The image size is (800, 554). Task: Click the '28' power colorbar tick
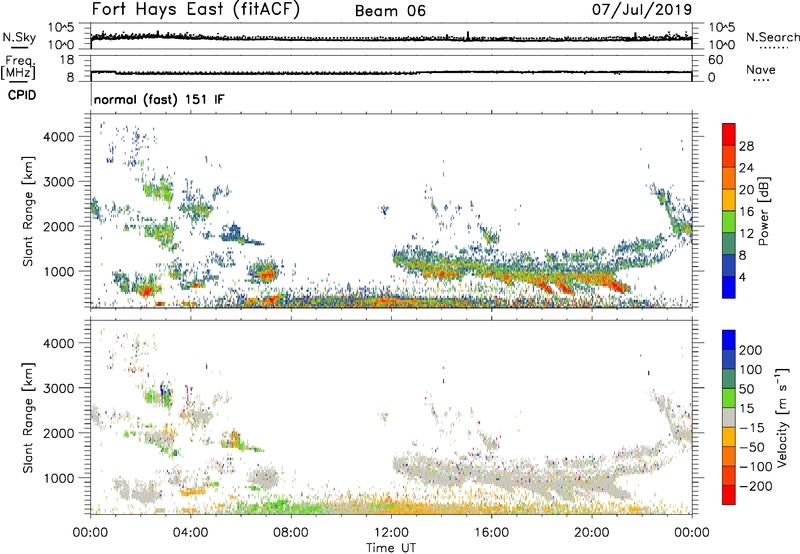click(746, 146)
